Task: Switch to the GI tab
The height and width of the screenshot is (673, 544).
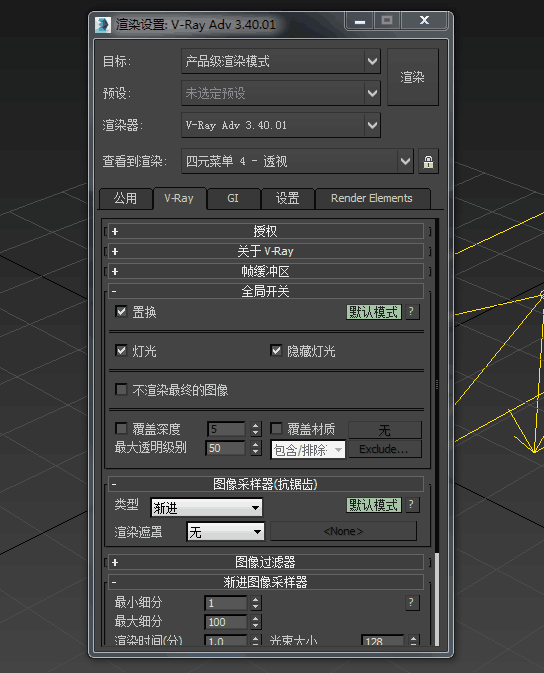Action: [x=233, y=198]
